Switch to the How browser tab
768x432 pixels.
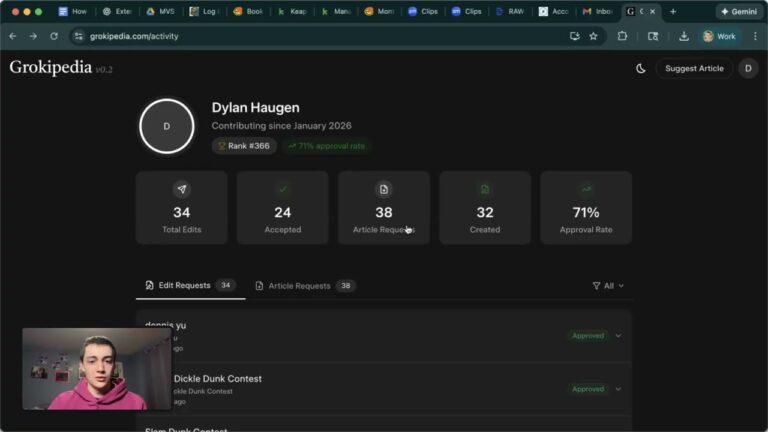point(72,11)
